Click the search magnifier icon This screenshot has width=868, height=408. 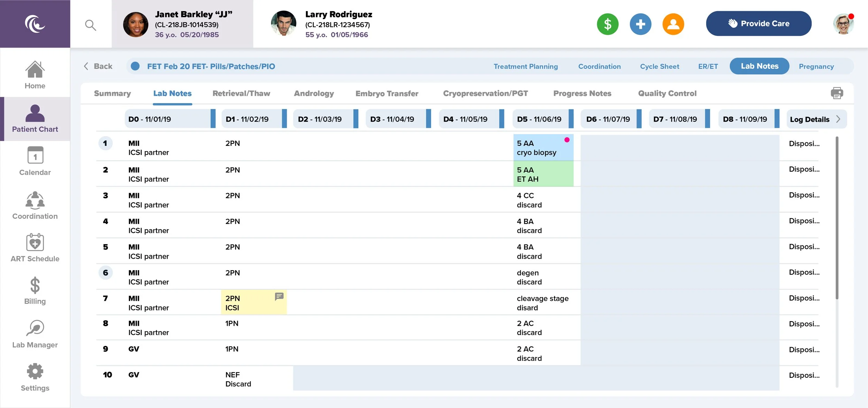tap(90, 25)
